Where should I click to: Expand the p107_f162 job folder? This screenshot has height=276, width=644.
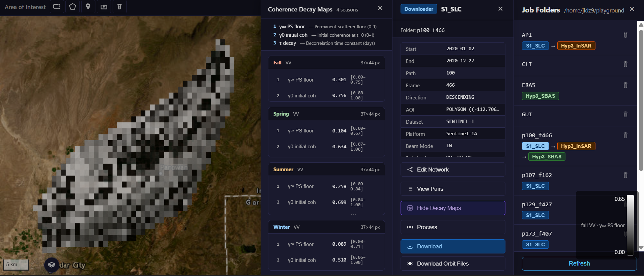537,175
